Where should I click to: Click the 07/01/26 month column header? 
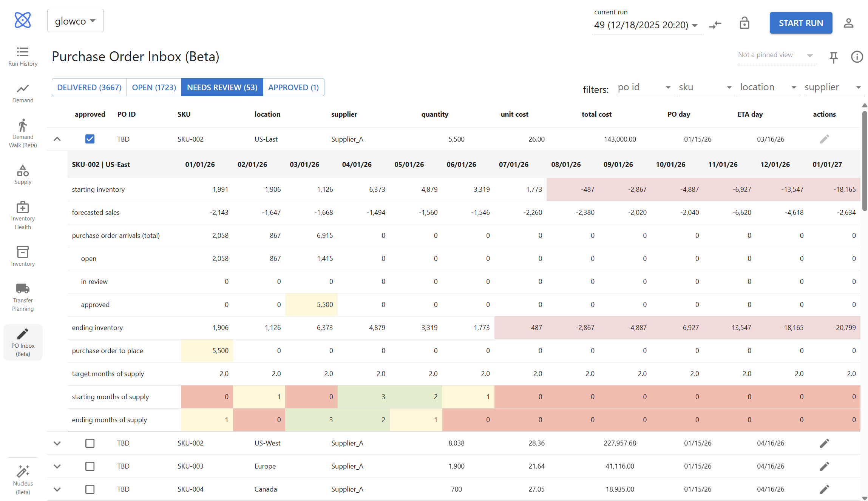tap(513, 165)
